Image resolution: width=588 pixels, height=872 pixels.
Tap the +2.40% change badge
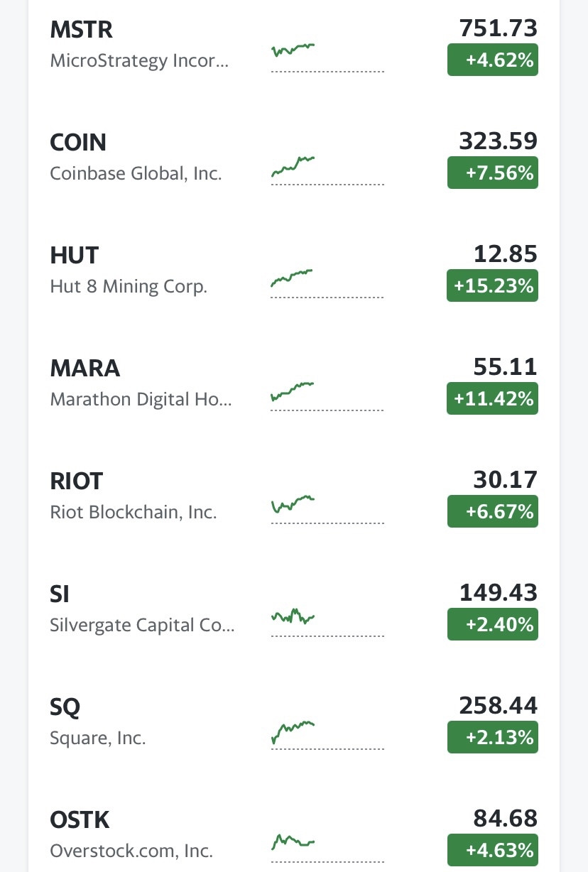[493, 624]
